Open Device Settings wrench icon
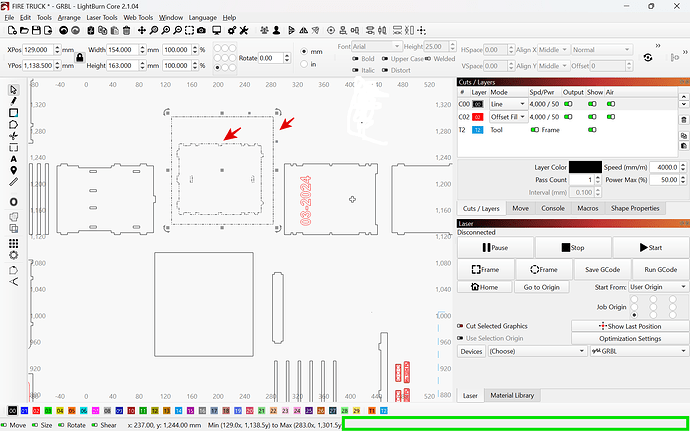690x431 pixels. [x=244, y=30]
